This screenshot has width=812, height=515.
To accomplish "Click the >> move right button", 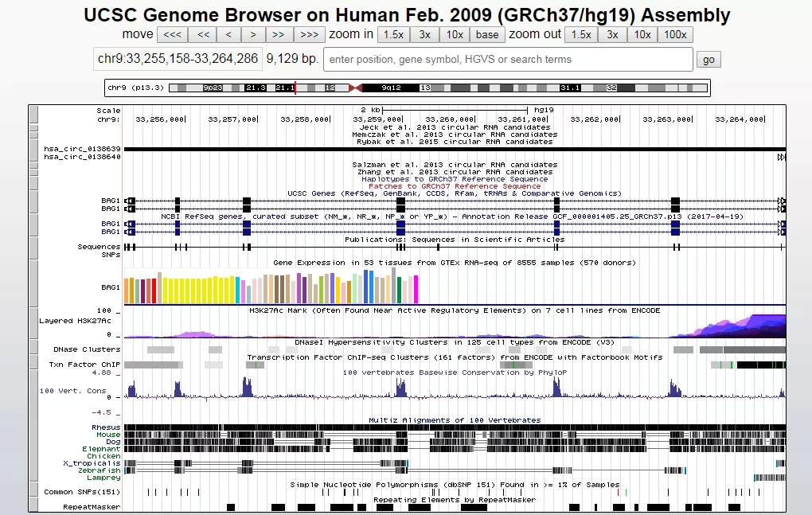I will (279, 35).
